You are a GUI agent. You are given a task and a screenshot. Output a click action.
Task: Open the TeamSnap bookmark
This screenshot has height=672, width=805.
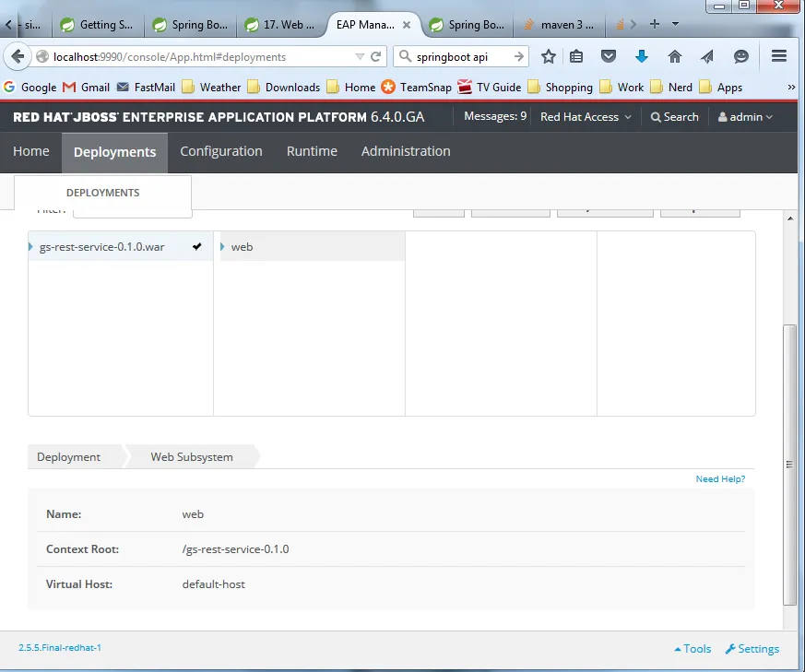[x=417, y=88]
